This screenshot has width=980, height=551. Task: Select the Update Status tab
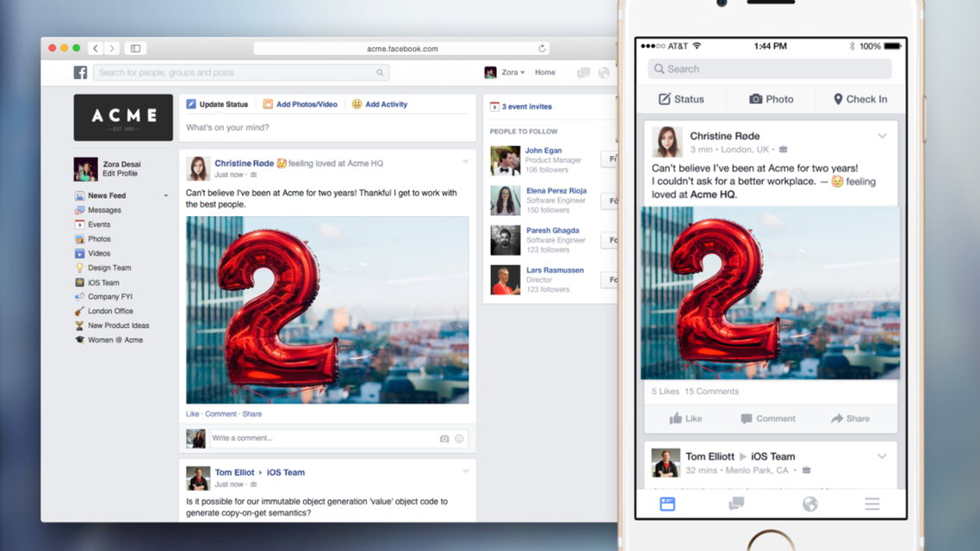click(217, 104)
